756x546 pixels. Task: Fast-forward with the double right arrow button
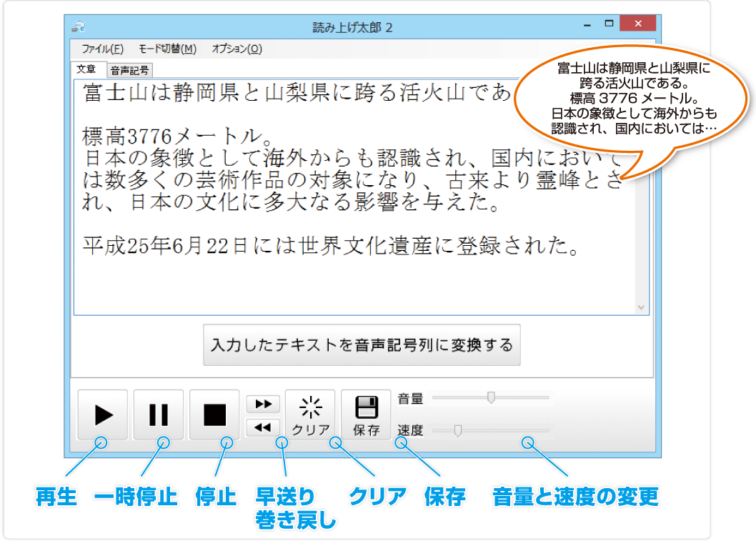pos(263,404)
